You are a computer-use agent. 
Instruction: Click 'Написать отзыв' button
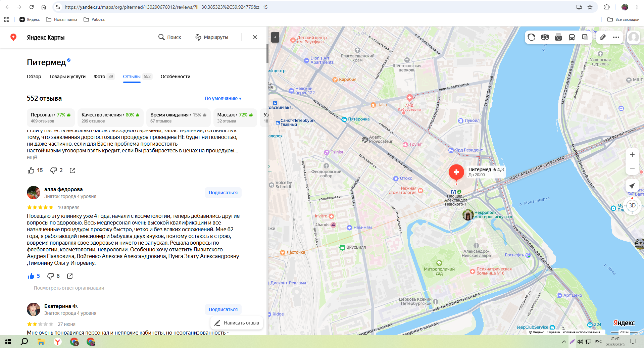237,323
